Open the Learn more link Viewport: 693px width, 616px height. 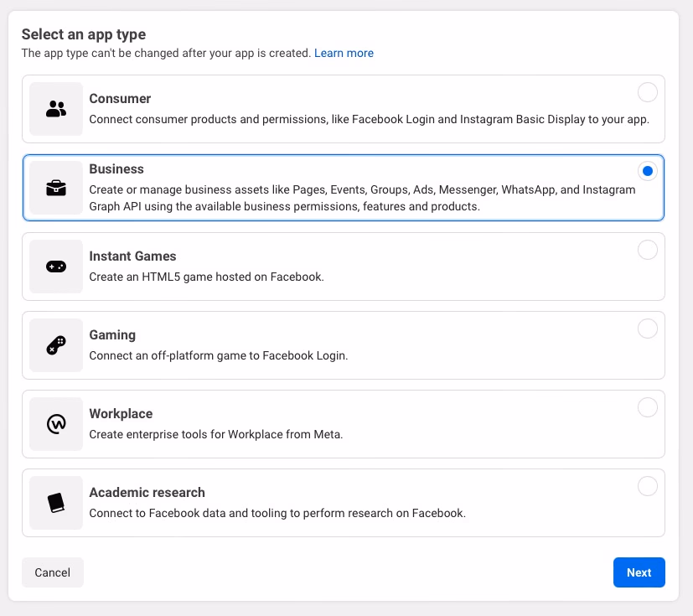344,53
